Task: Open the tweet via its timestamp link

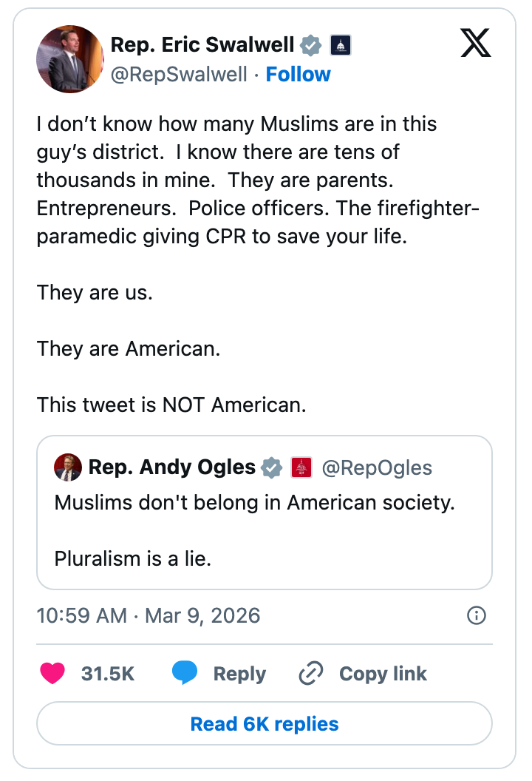Action: click(x=148, y=615)
